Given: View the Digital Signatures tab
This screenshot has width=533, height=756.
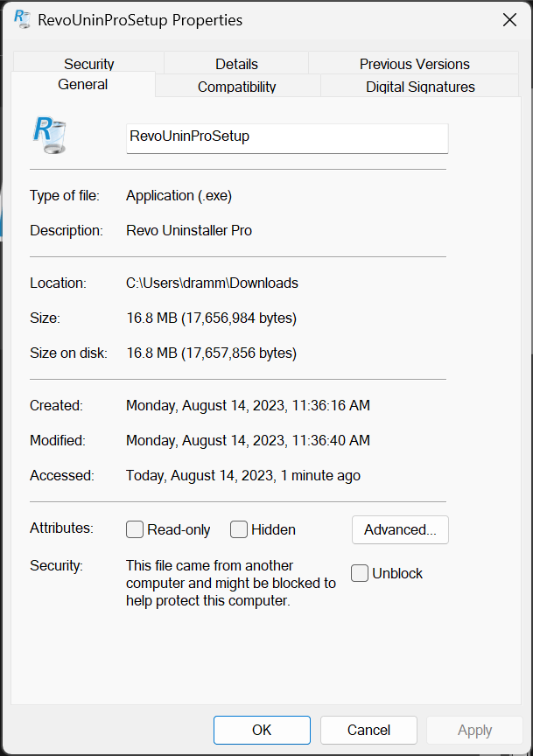Looking at the screenshot, I should (420, 87).
